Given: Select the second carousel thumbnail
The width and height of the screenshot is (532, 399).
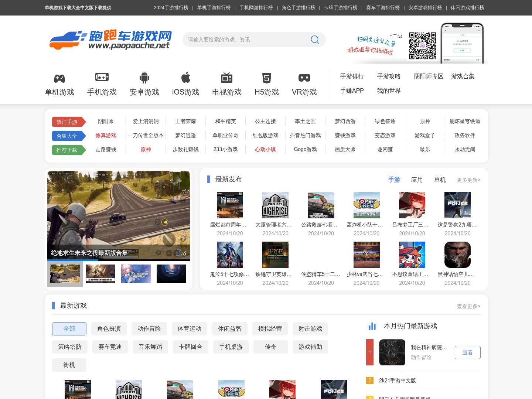Looking at the screenshot, I should (100, 274).
